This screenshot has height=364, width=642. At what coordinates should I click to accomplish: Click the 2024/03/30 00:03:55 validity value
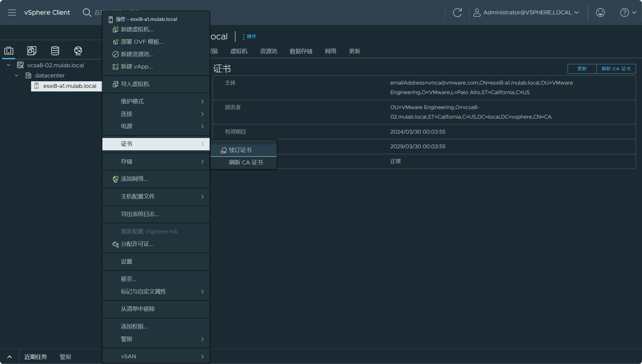pos(418,132)
